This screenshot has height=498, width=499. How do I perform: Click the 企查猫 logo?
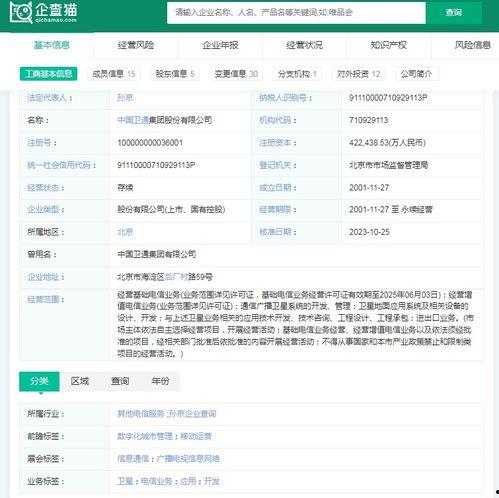coord(44,13)
